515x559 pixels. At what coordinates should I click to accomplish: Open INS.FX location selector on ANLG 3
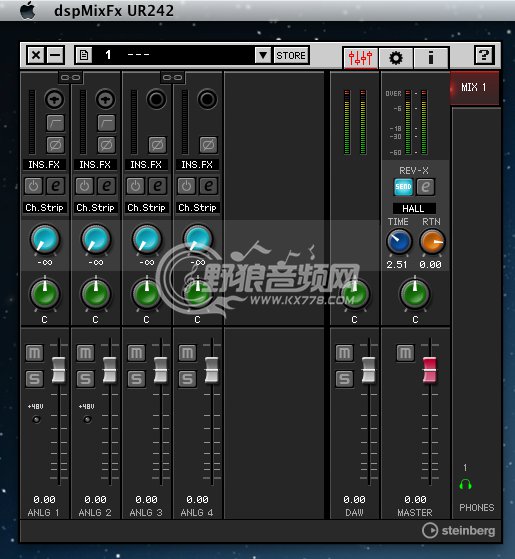(x=146, y=164)
